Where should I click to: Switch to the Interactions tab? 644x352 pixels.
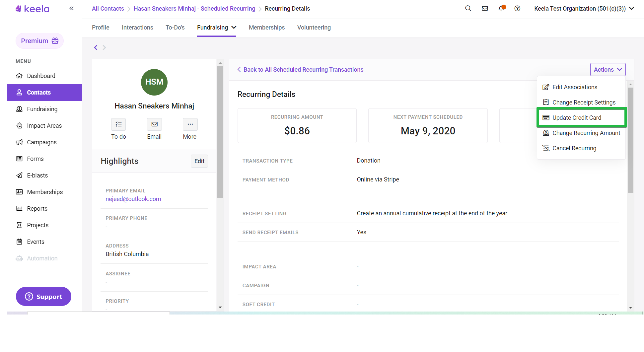click(x=137, y=28)
